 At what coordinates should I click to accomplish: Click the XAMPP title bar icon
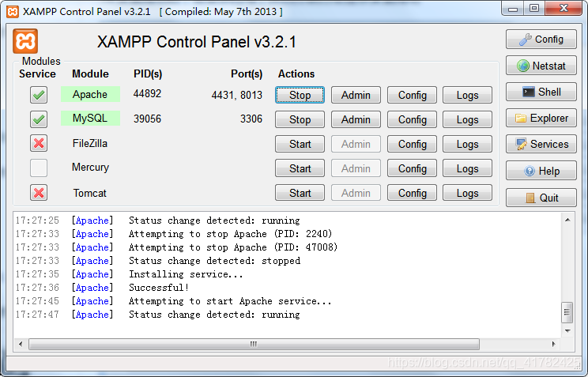point(13,12)
